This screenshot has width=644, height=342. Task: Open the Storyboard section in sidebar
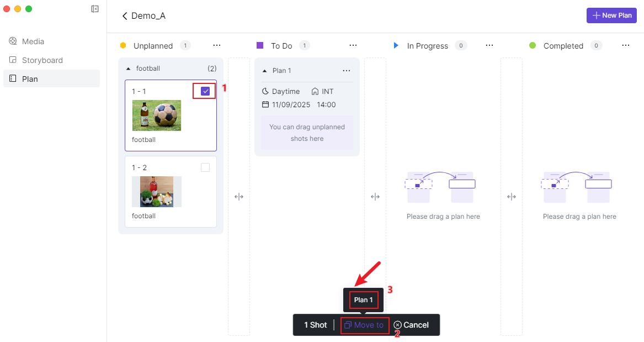tap(42, 60)
